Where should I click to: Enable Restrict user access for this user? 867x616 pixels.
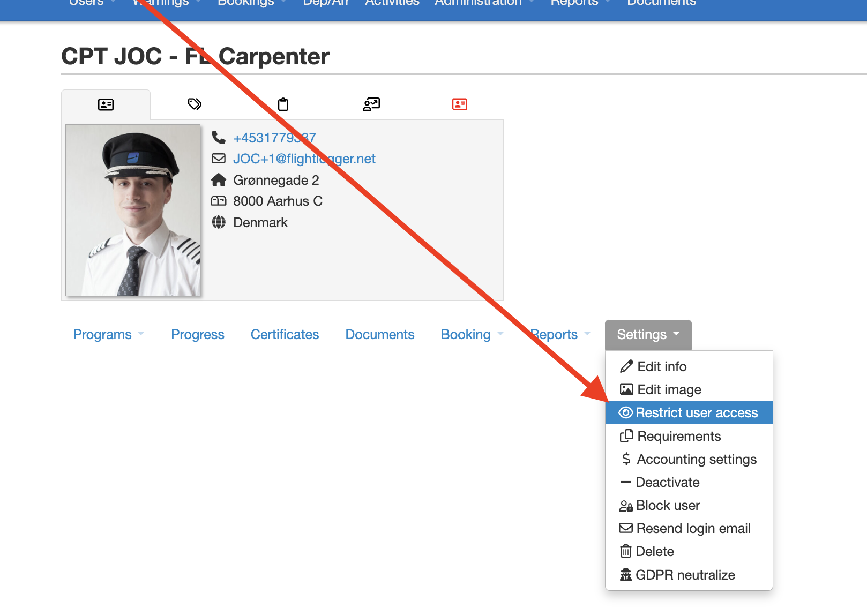pyautogui.click(x=696, y=412)
